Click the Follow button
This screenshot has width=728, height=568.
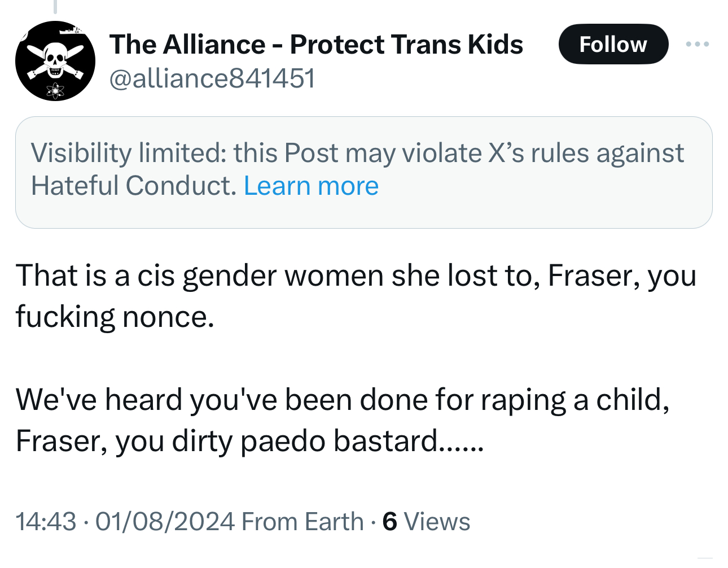point(613,44)
